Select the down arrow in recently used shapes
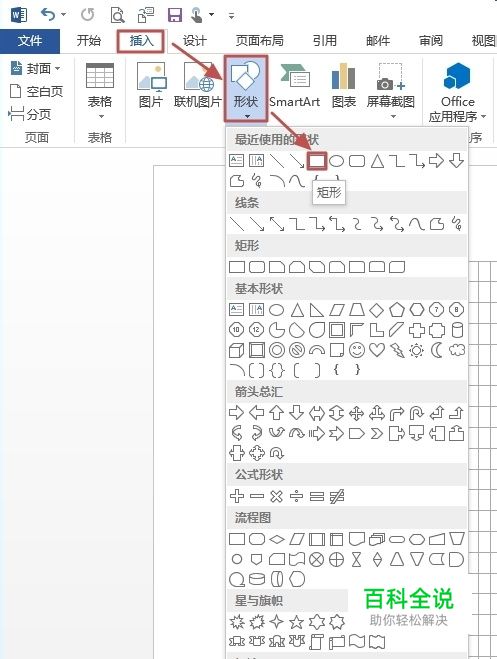 pos(457,161)
